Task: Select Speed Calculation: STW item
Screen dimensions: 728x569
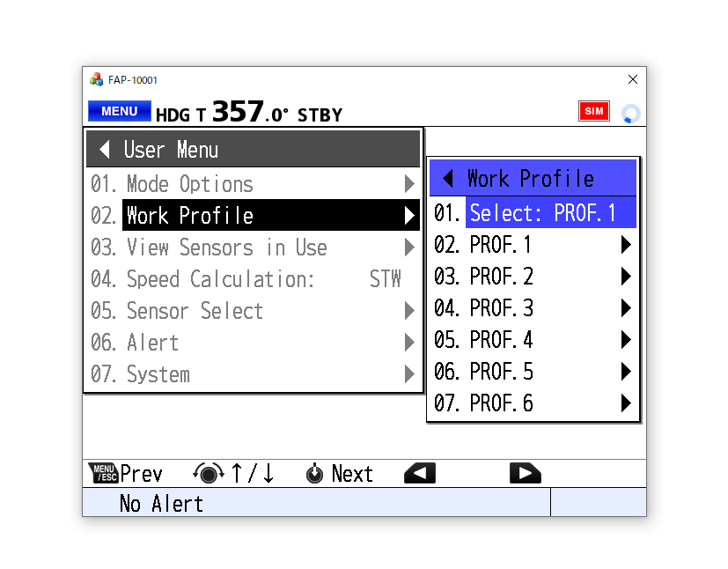Action: [x=253, y=278]
